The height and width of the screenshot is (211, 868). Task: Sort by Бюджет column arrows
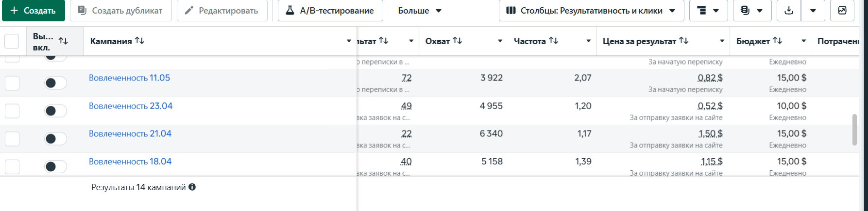tap(778, 41)
